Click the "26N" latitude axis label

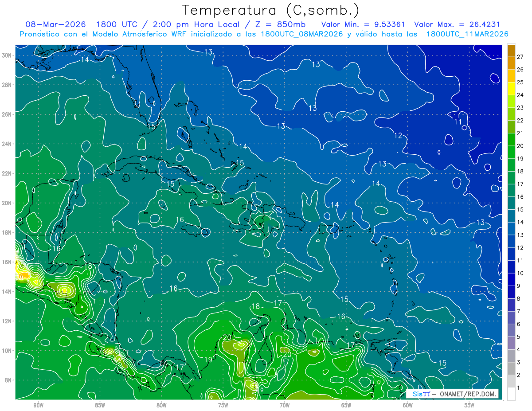click(8, 114)
